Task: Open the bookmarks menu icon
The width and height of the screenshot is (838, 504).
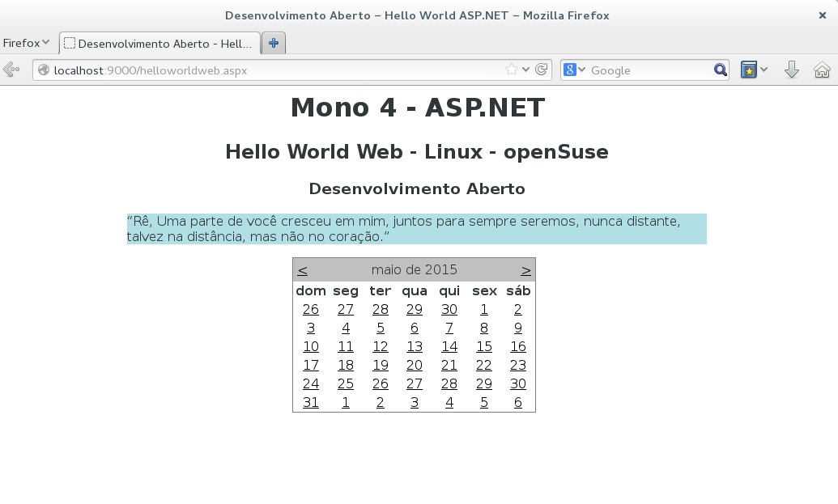Action: coord(750,70)
